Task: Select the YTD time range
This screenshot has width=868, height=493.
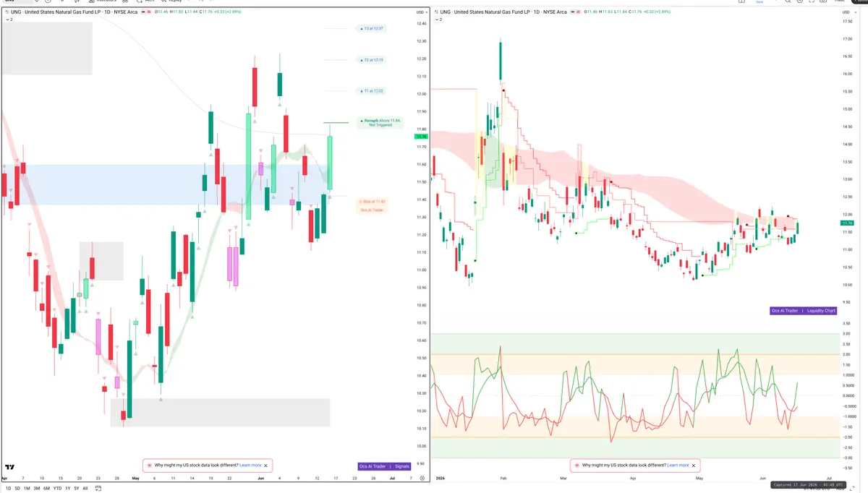Action: click(x=58, y=489)
